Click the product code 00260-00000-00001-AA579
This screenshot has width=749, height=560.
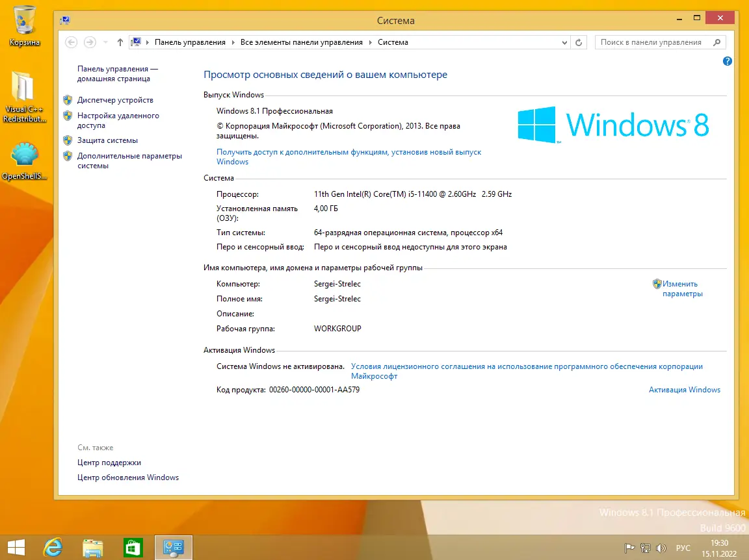pos(314,390)
